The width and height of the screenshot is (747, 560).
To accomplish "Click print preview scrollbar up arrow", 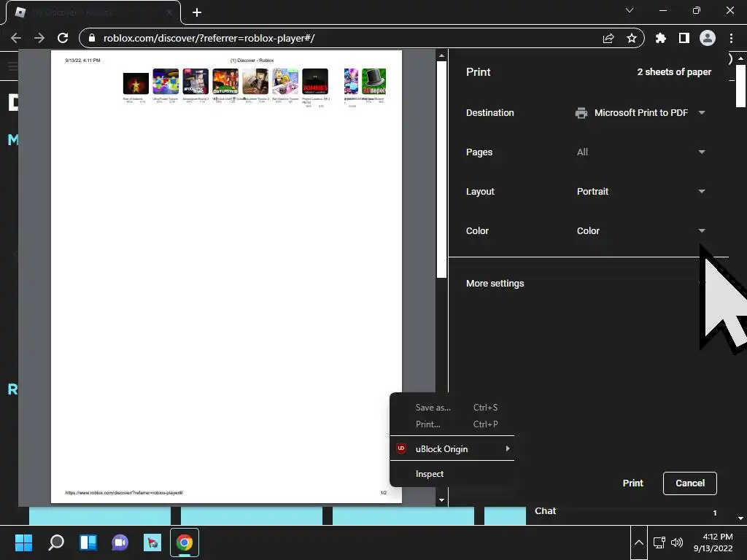I will tap(441, 55).
